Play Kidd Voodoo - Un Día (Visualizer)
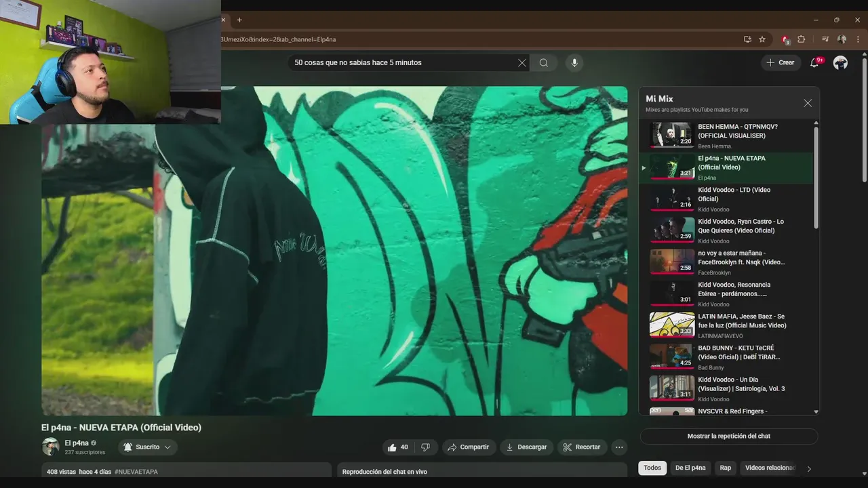This screenshot has height=488, width=868. [x=726, y=389]
